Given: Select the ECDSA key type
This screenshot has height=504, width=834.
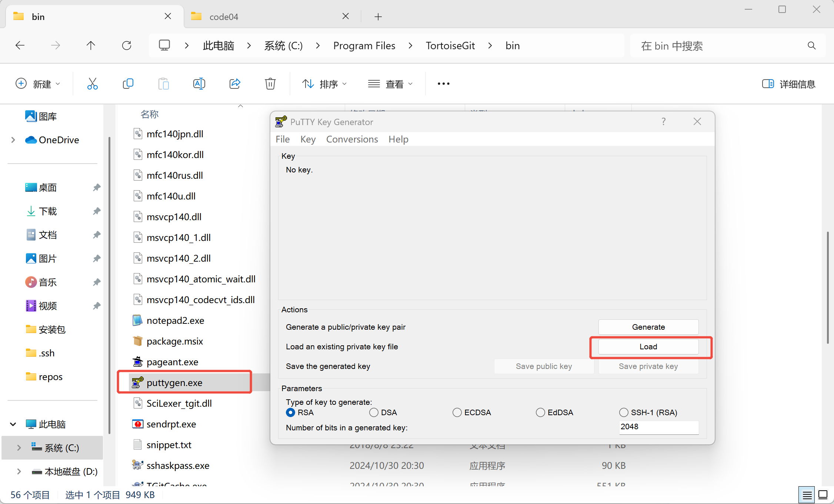Looking at the screenshot, I should 457,412.
